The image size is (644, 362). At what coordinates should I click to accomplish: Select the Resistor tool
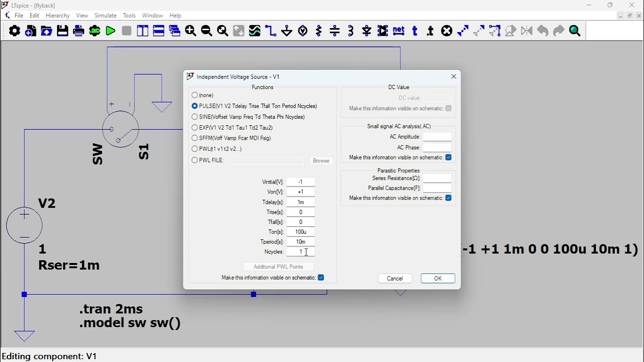(319, 31)
